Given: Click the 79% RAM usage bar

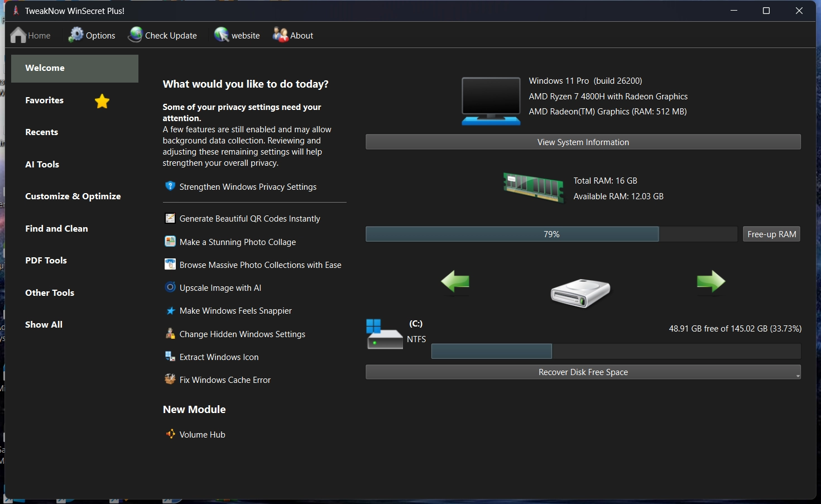Looking at the screenshot, I should tap(551, 234).
